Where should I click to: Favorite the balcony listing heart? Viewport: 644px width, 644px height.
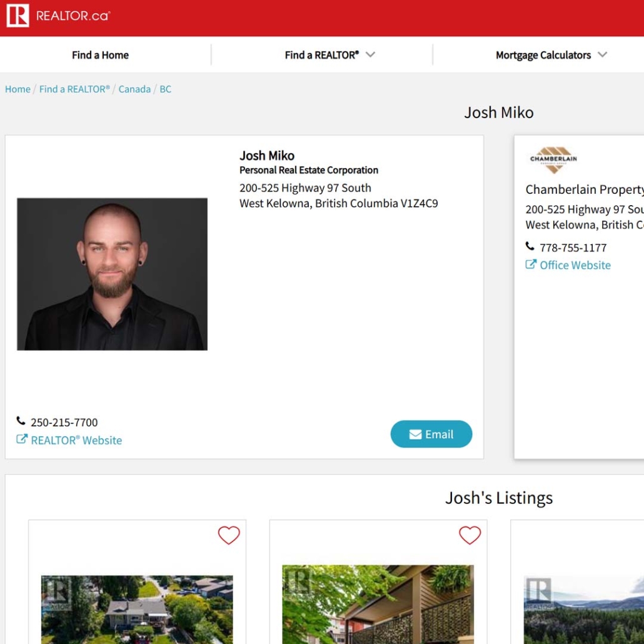470,535
